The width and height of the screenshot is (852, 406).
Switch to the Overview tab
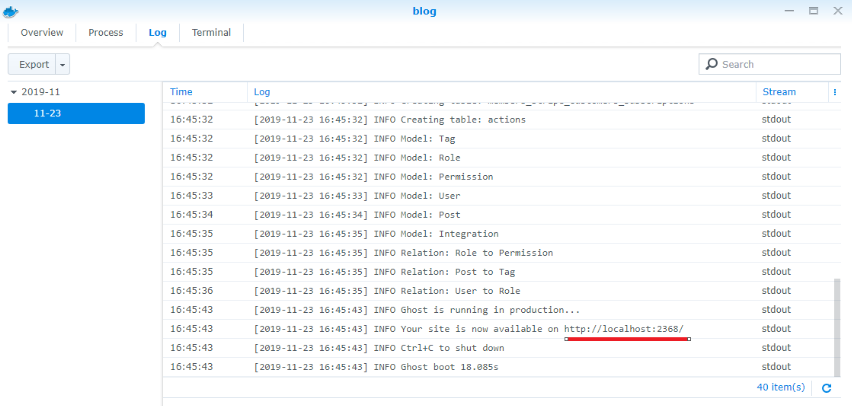tap(42, 33)
